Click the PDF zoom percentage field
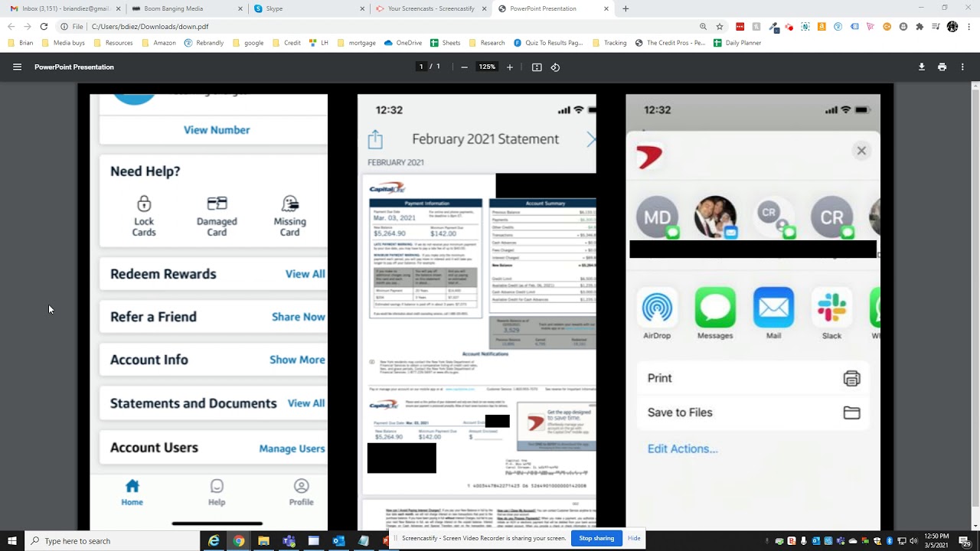This screenshot has height=551, width=980. [487, 67]
